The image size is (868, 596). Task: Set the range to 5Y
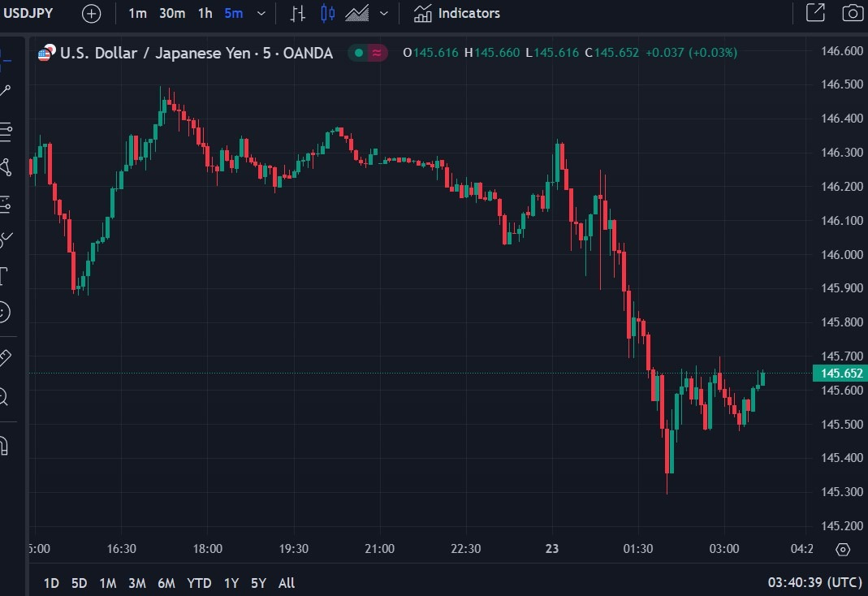258,583
